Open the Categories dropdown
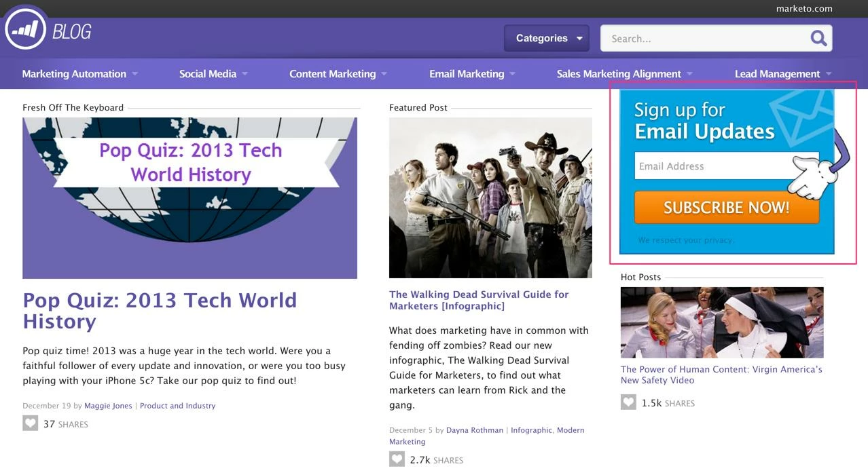Image resolution: width=868 pixels, height=475 pixels. point(547,38)
